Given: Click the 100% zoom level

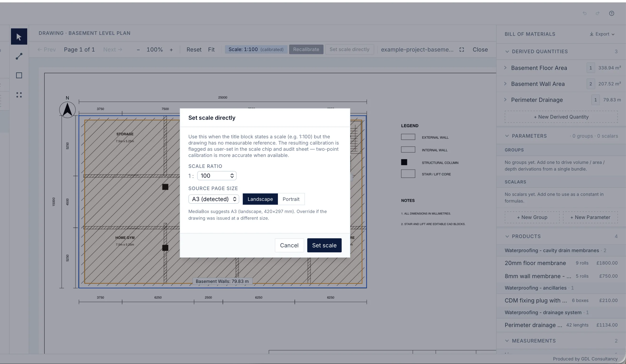Looking at the screenshot, I should point(154,50).
